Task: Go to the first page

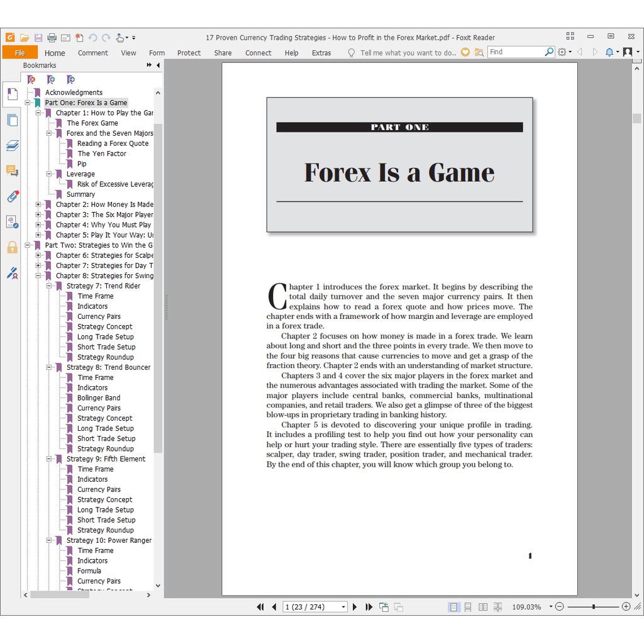Action: [x=260, y=607]
